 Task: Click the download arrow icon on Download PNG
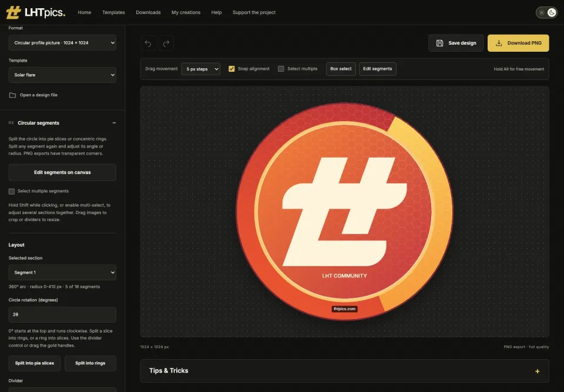click(499, 43)
